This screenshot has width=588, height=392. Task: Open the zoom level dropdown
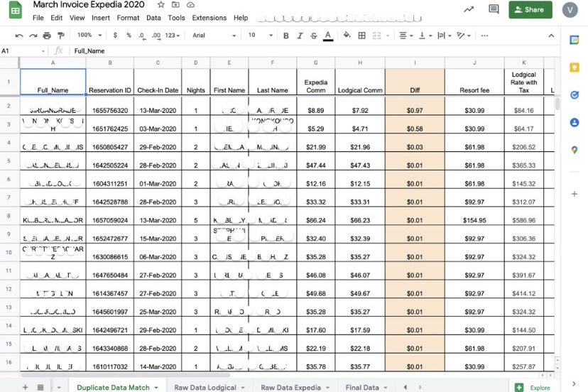tap(89, 36)
